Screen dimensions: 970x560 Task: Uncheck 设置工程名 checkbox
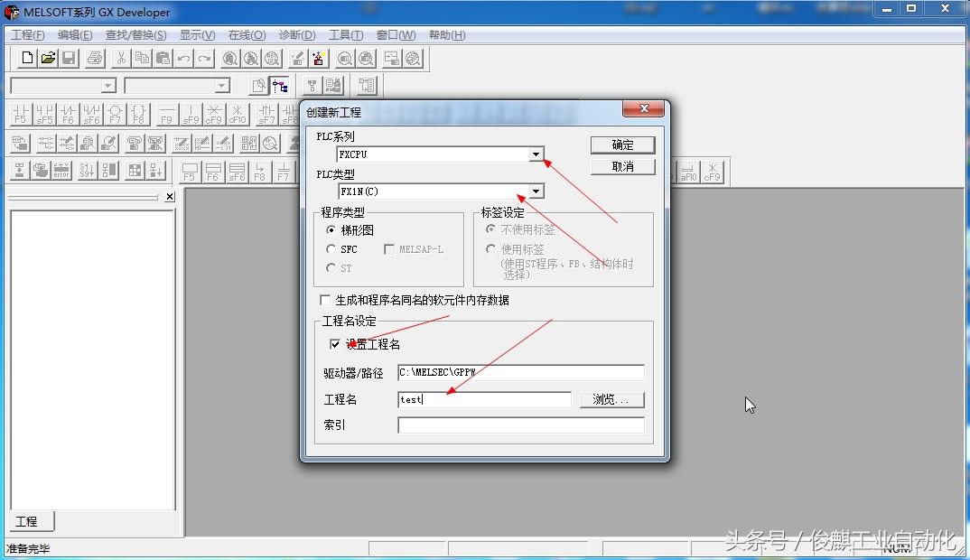pyautogui.click(x=364, y=344)
